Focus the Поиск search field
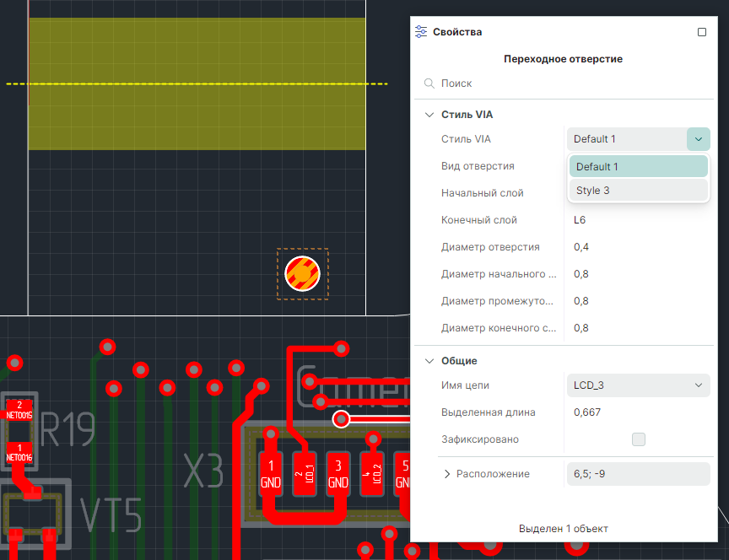This screenshot has width=729, height=560. (564, 83)
